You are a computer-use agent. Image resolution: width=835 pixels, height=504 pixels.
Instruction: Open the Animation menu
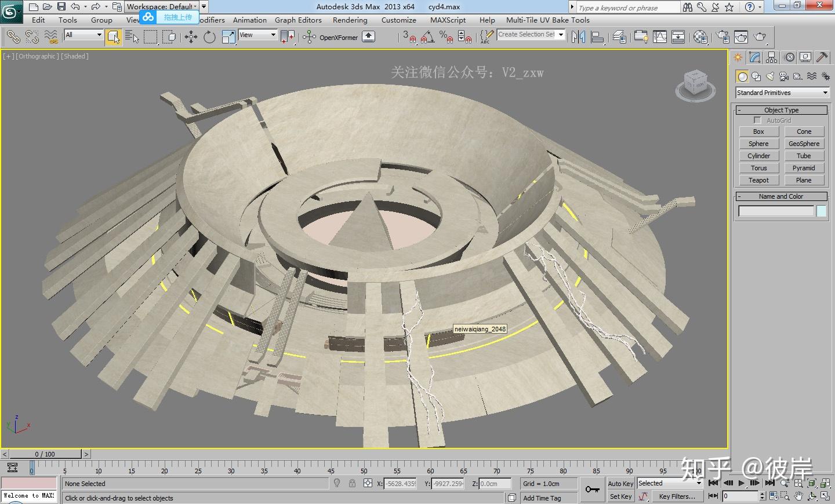tap(250, 20)
